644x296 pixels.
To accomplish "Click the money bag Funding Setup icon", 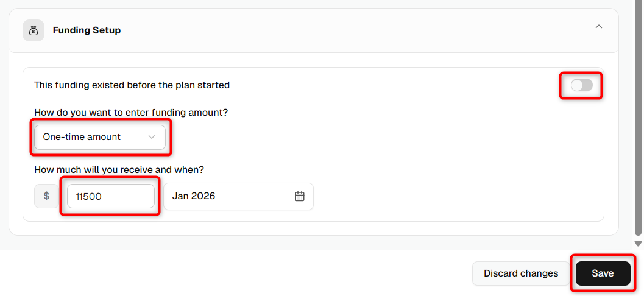I will point(34,30).
